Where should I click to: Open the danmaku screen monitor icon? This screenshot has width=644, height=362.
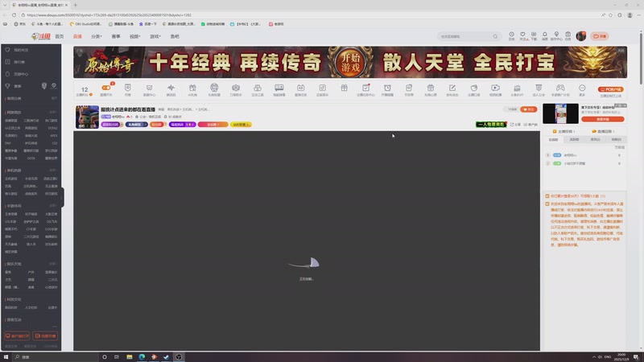tap(279, 88)
